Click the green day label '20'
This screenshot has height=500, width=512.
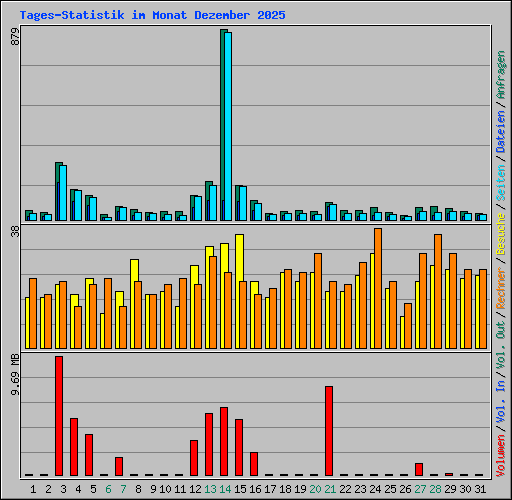(x=315, y=489)
